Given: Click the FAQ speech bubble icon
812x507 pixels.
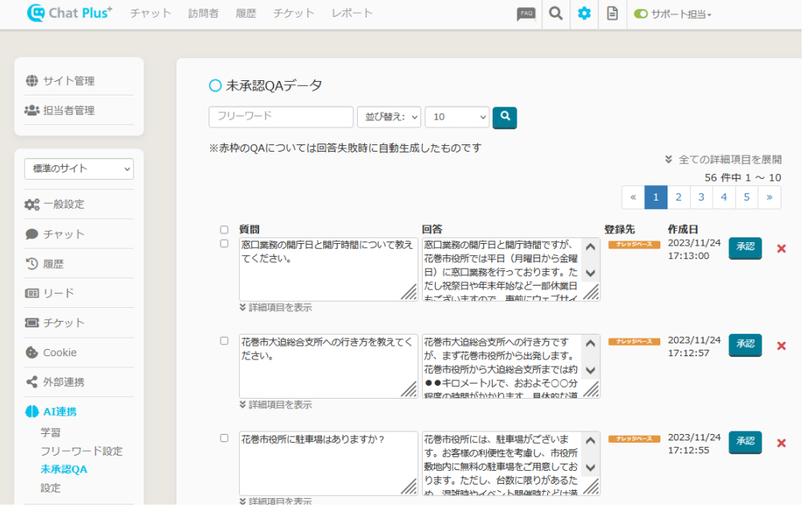Looking at the screenshot, I should (526, 14).
